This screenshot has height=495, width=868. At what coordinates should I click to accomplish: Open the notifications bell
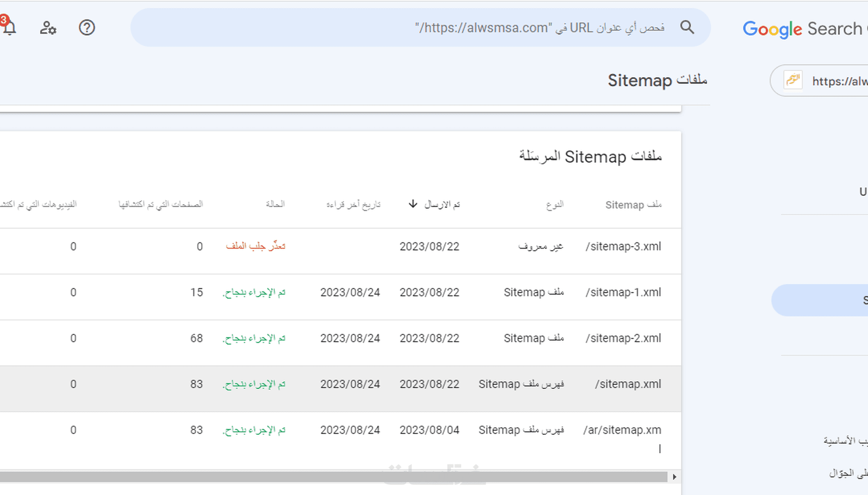(x=9, y=28)
